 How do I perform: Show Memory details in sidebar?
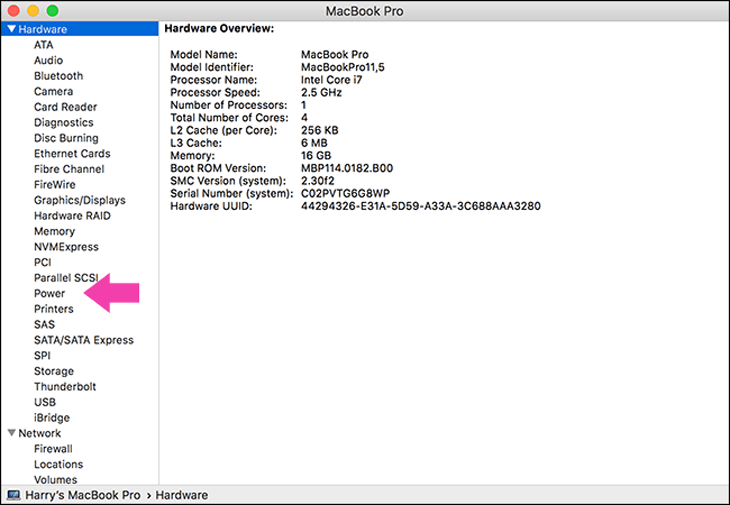[x=54, y=231]
